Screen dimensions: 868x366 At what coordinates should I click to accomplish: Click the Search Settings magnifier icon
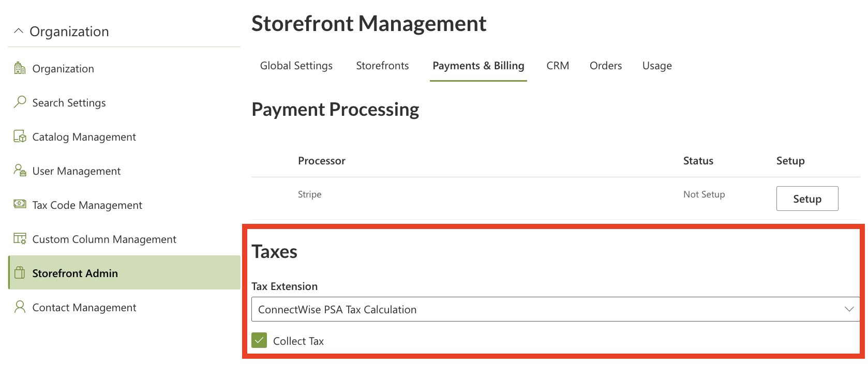[x=20, y=102]
